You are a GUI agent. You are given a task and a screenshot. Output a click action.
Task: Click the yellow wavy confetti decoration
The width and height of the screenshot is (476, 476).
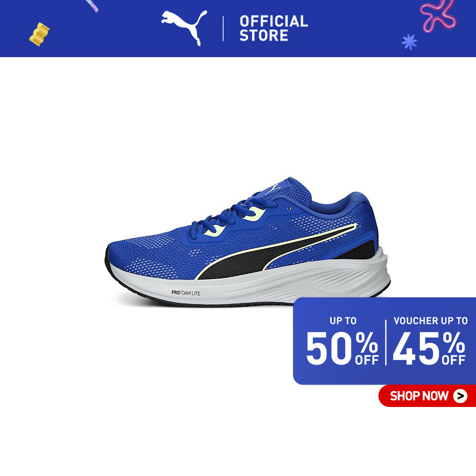click(x=39, y=34)
